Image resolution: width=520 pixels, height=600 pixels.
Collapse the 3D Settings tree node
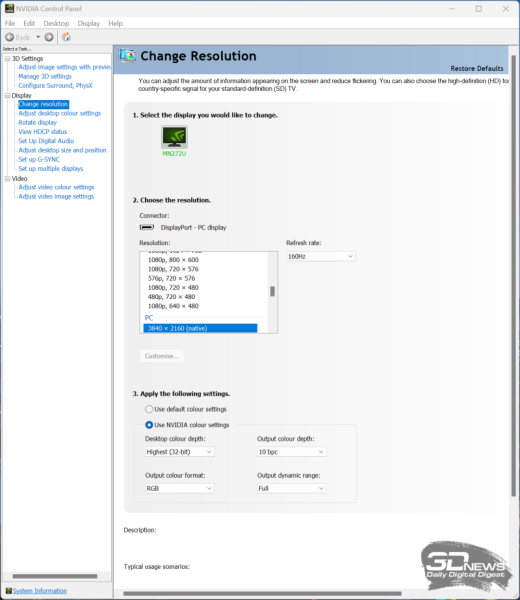(x=7, y=59)
